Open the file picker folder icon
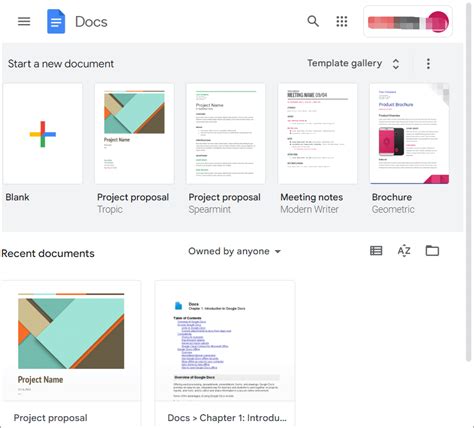 (432, 250)
